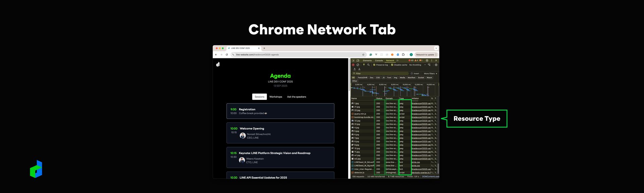Open the No throttling dropdown
Screen dimensions: 644x193
coord(417,65)
